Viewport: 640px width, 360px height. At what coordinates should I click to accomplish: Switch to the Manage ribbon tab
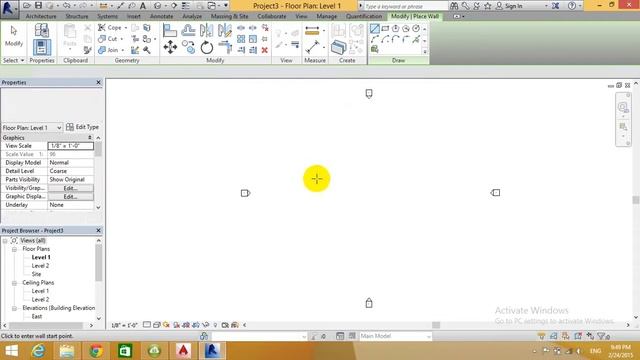327,16
